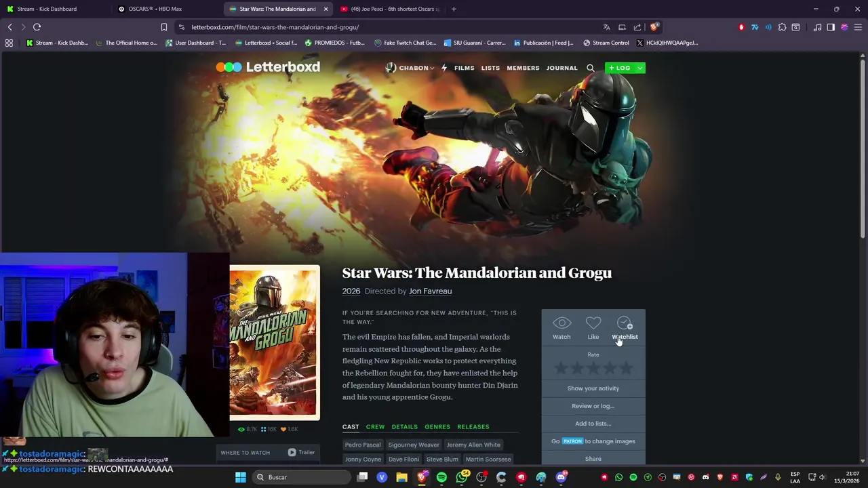Image resolution: width=868 pixels, height=488 pixels.
Task: Go to LISTS in the navigation
Action: click(x=490, y=68)
